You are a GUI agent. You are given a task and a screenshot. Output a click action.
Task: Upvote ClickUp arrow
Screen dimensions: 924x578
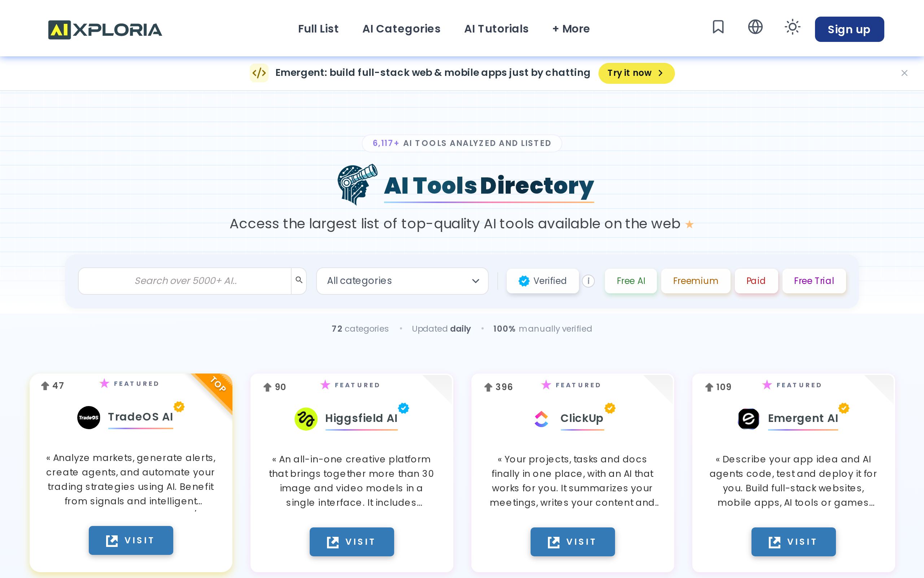coord(488,387)
